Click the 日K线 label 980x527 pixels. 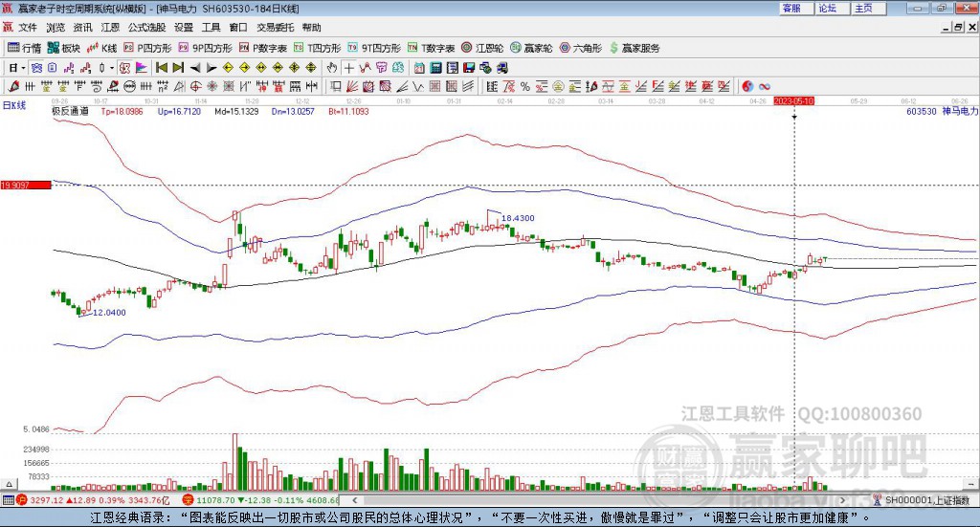click(x=14, y=105)
